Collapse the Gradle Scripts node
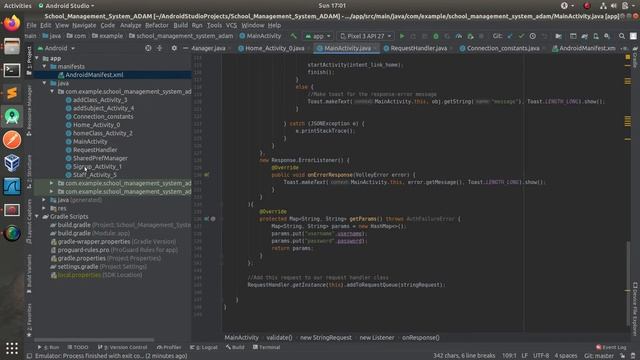This screenshot has height=360, width=640. 38,217
